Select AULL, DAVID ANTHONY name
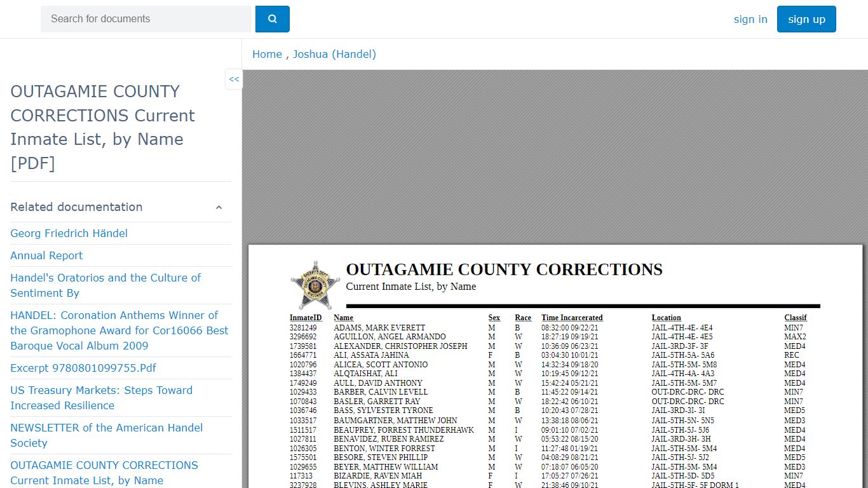The width and height of the screenshot is (868, 488). click(x=378, y=383)
